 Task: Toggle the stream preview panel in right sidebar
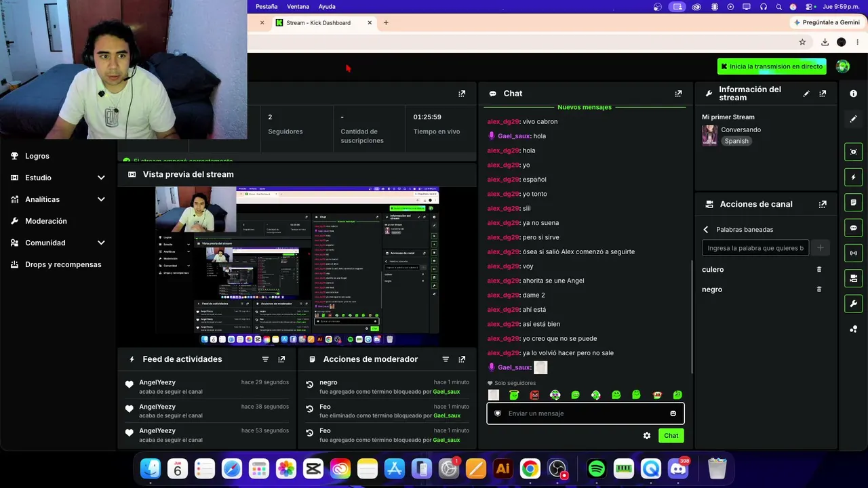coord(854,152)
